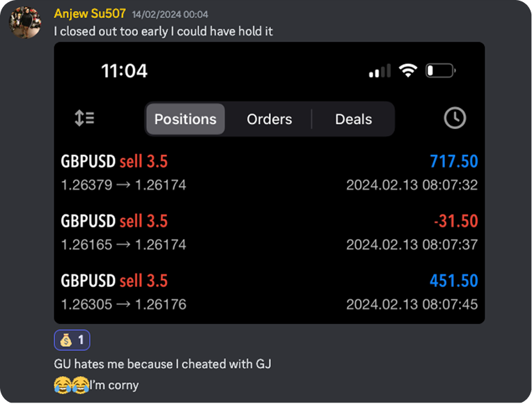The width and height of the screenshot is (532, 404).
Task: Toggle the money bag emoji reaction
Action: (x=72, y=340)
